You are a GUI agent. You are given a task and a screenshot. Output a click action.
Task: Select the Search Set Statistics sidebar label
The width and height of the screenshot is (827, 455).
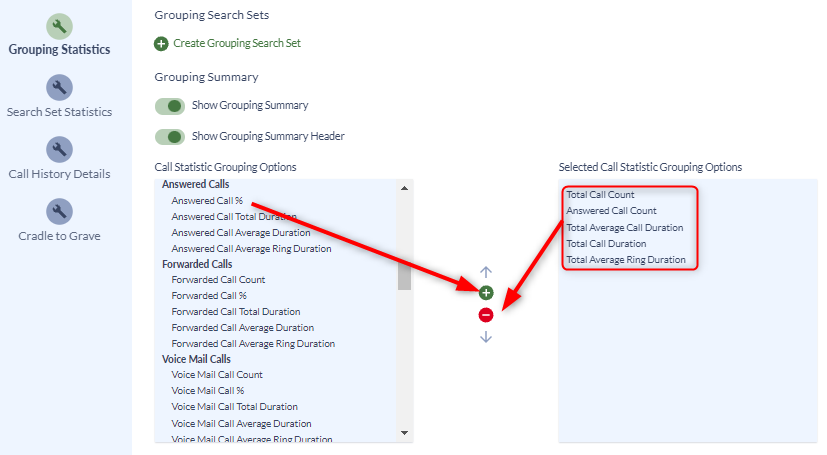(x=59, y=112)
